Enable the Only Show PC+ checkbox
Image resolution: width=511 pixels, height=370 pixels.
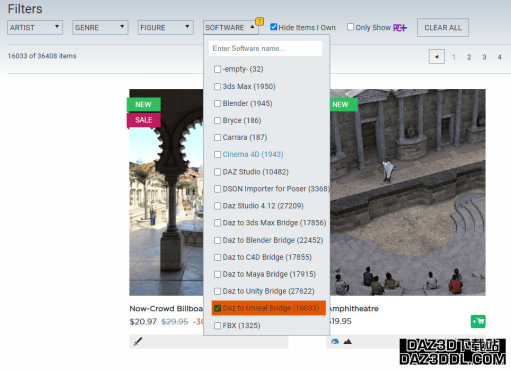tap(350, 27)
